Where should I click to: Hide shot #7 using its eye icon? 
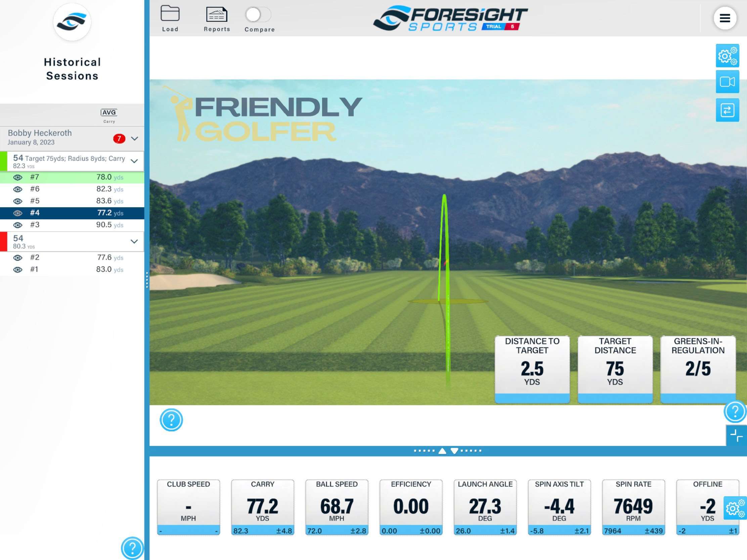click(17, 177)
